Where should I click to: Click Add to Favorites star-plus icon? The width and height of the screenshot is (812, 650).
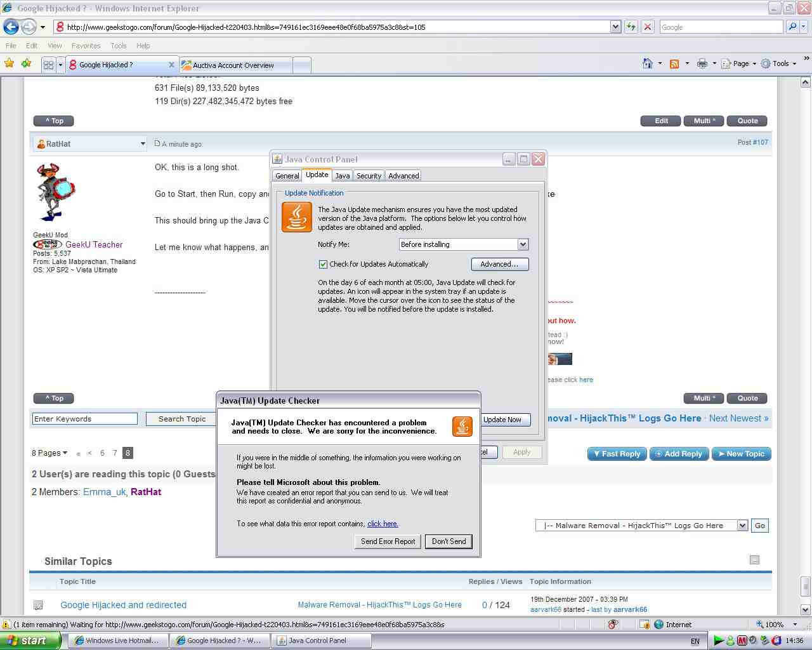point(26,63)
